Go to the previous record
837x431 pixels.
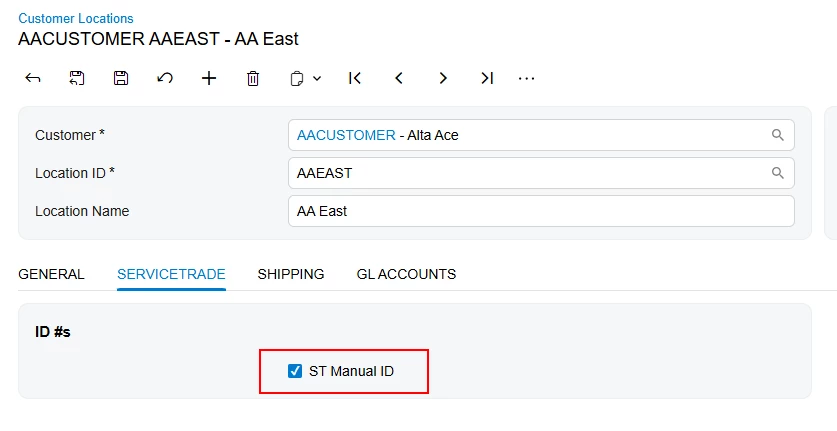[399, 78]
